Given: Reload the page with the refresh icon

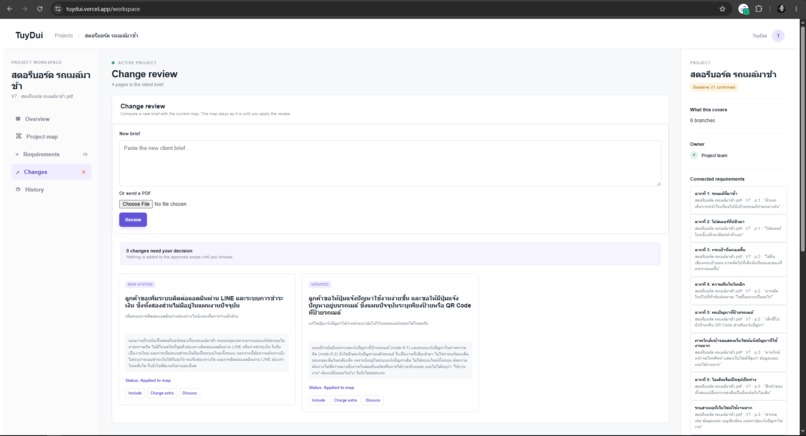Looking at the screenshot, I should click(x=40, y=9).
